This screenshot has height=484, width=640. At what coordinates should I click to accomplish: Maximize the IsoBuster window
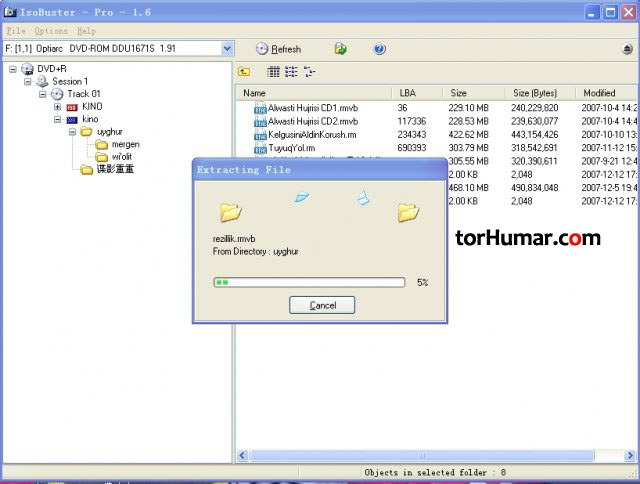(x=610, y=13)
